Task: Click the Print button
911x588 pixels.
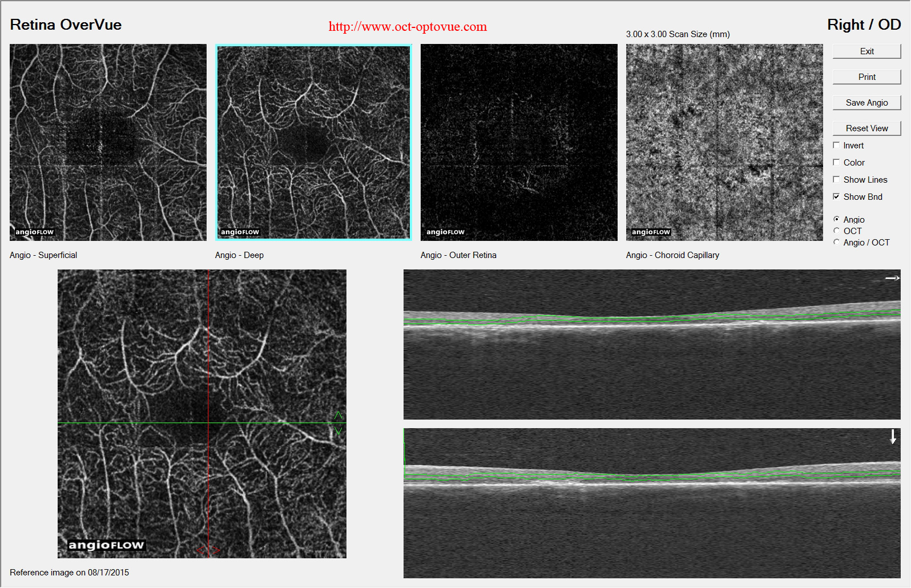Action: (866, 77)
